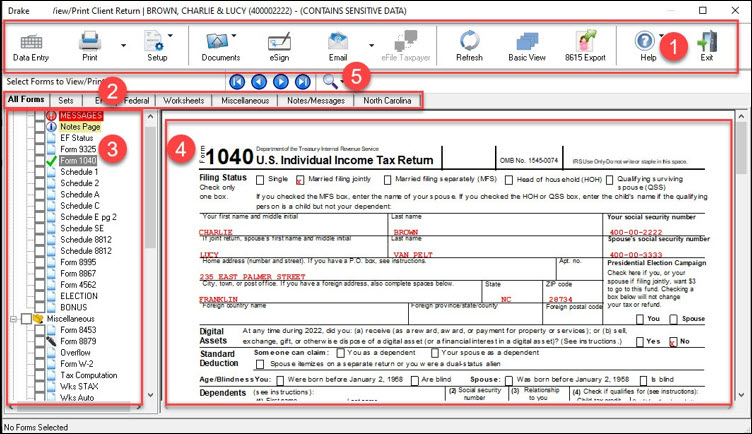Image resolution: width=752 pixels, height=434 pixels.
Task: Open the Email dropdown arrow
Action: 371,46
